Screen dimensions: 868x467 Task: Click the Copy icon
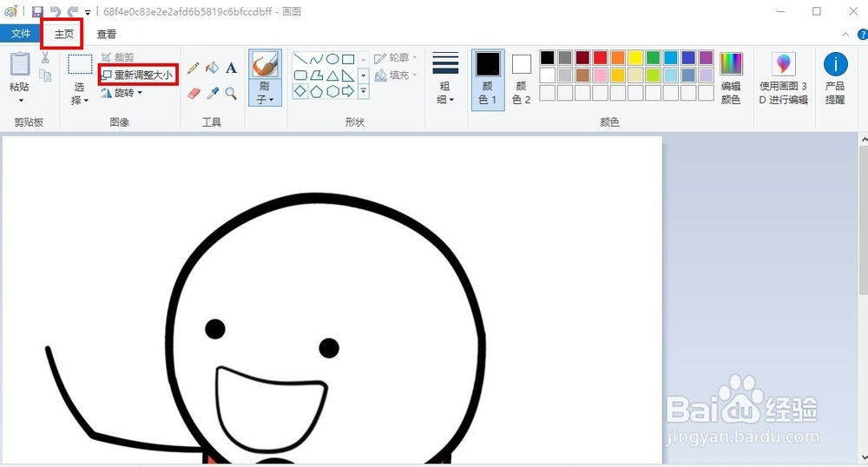(x=45, y=76)
